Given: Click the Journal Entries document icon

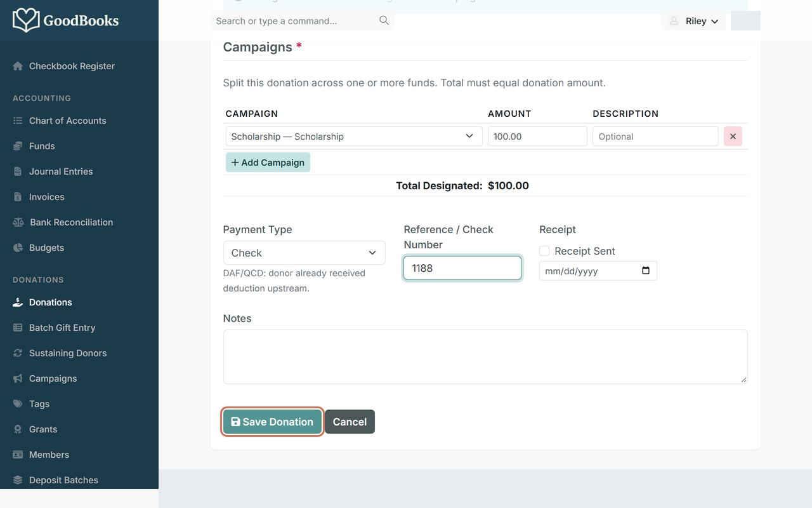Looking at the screenshot, I should click(18, 171).
